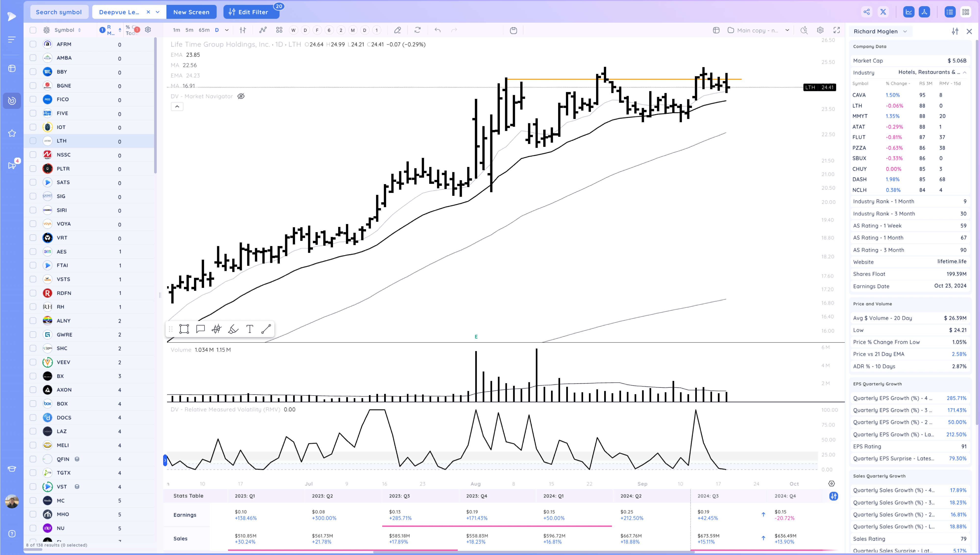Open the chart settings gear icon

820,30
